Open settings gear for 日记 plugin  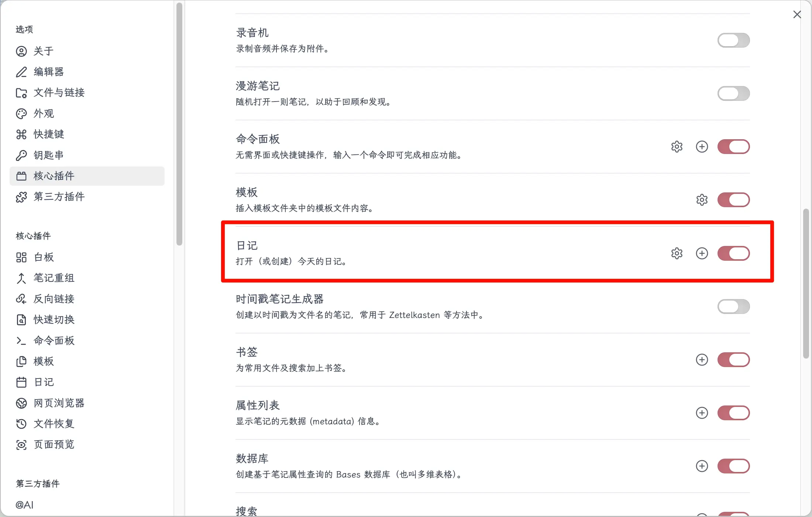(x=677, y=253)
